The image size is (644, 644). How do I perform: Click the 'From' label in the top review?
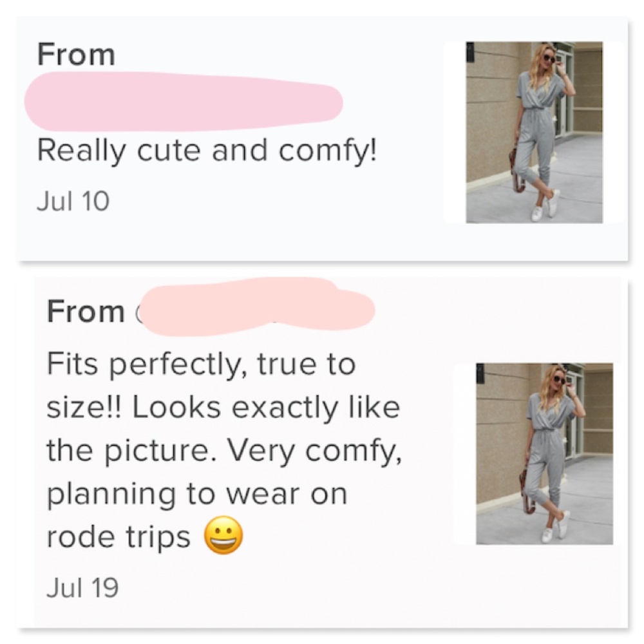click(76, 54)
